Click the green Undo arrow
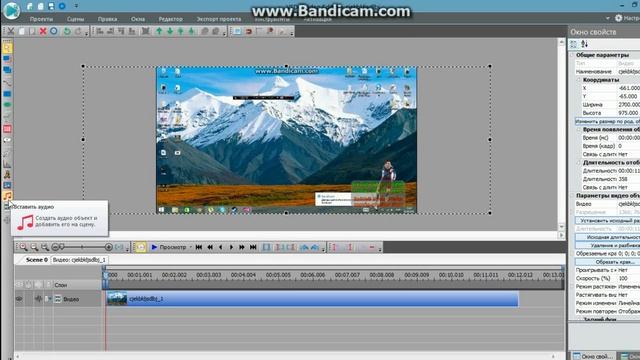640x360 pixels. [x=67, y=31]
